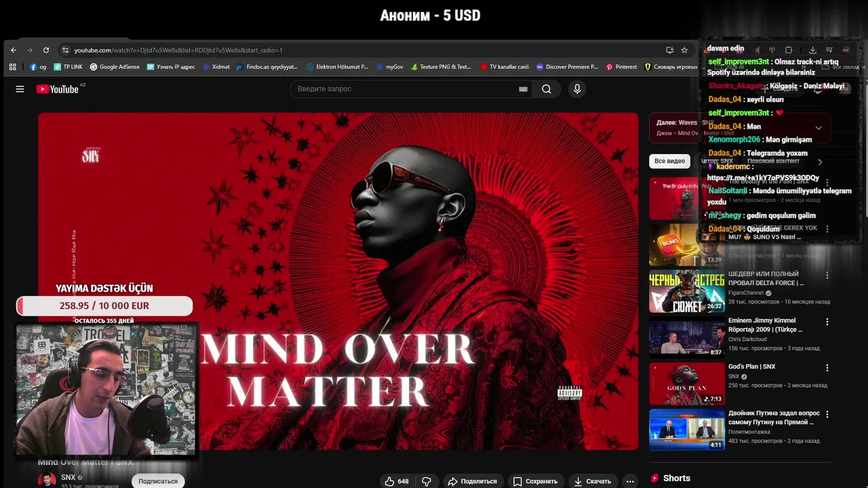
Task: Open Eminem Jimmy Kimmel Röportajı title
Action: click(765, 325)
